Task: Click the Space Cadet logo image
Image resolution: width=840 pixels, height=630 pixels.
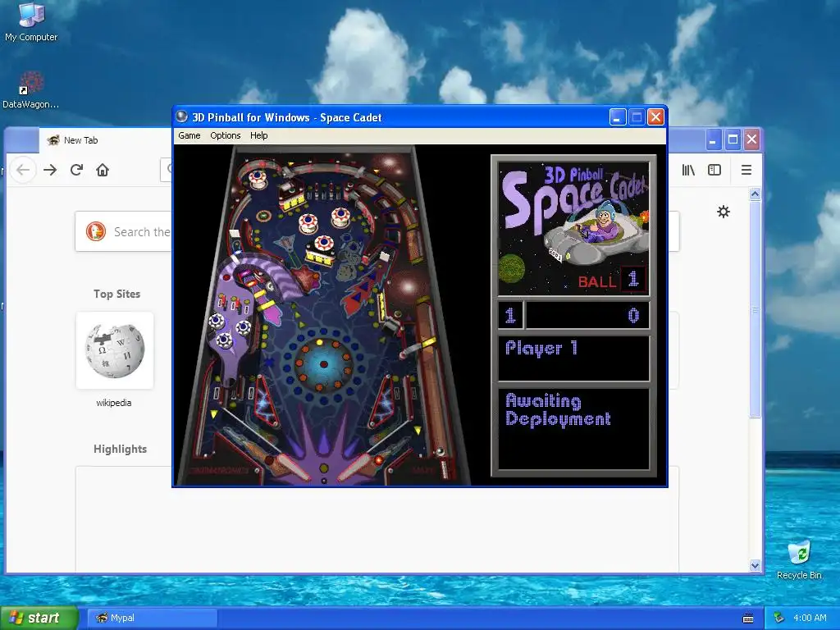Action: point(573,228)
